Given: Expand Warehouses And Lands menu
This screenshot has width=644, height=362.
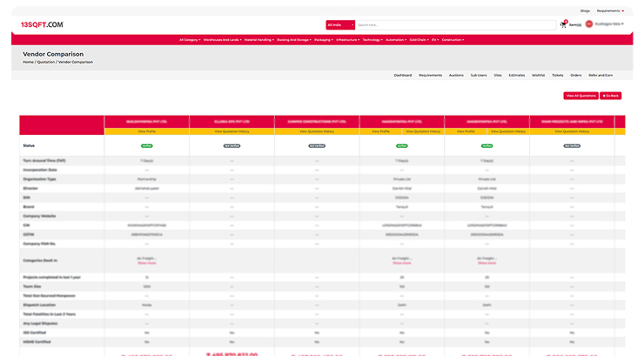Looking at the screenshot, I should coord(222,40).
